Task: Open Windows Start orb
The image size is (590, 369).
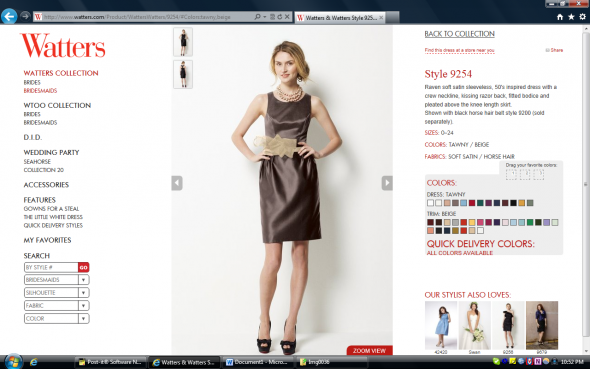Action: pos(13,361)
